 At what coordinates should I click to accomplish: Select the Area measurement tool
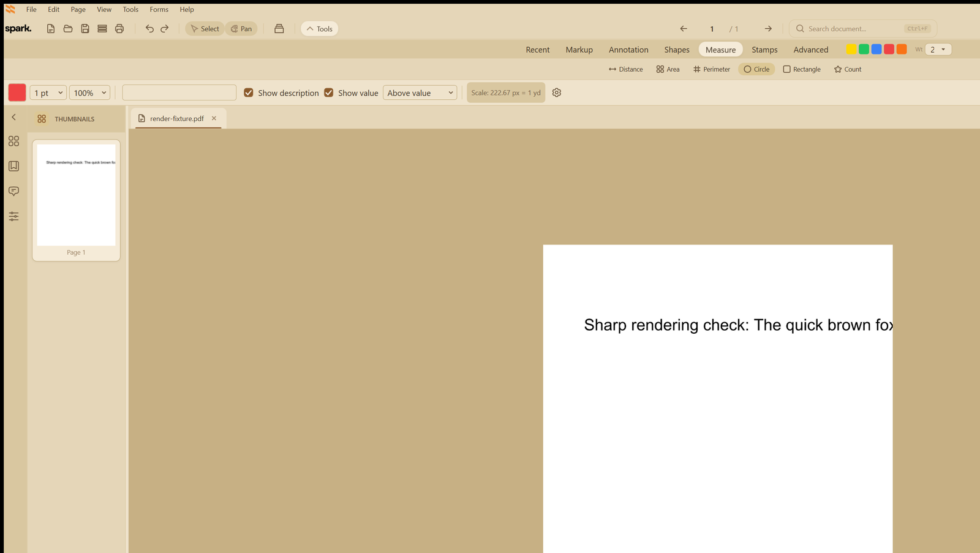pyautogui.click(x=668, y=69)
